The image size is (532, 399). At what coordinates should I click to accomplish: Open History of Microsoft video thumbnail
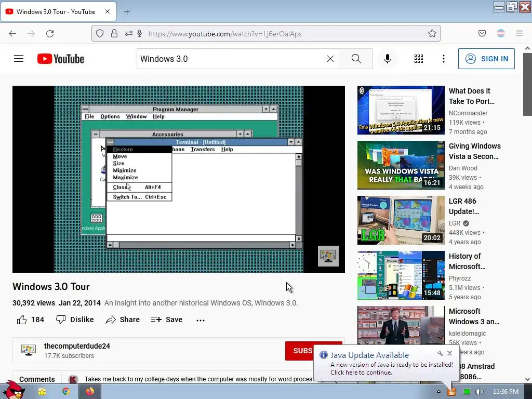click(401, 275)
